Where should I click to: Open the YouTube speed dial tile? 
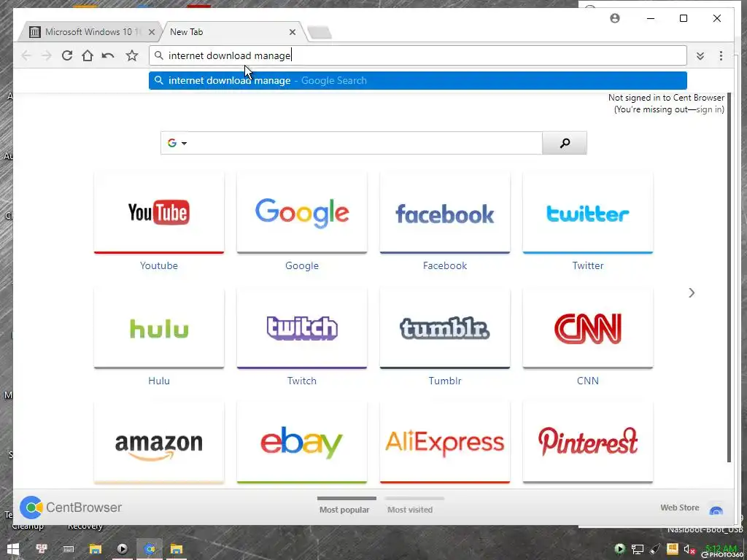[159, 212]
